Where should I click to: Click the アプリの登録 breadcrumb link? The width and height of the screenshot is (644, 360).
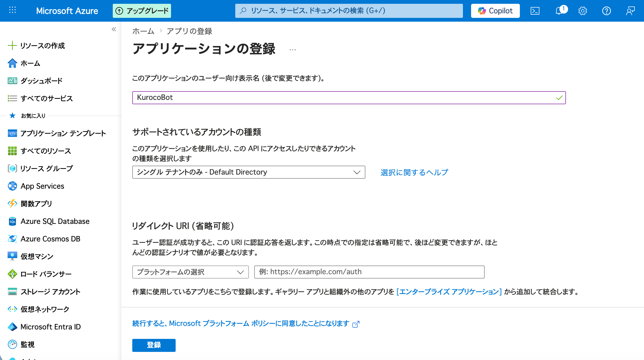click(189, 31)
